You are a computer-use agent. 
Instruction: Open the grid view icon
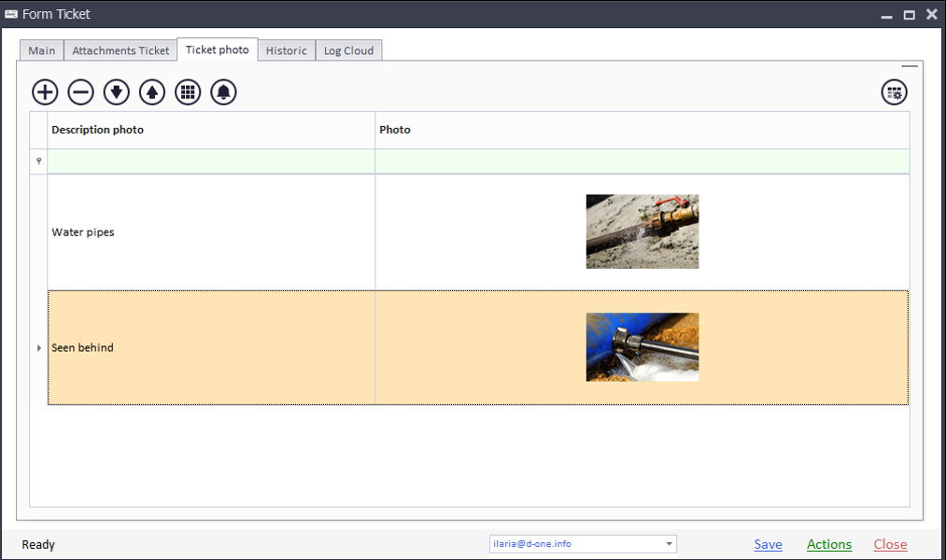[x=188, y=92]
